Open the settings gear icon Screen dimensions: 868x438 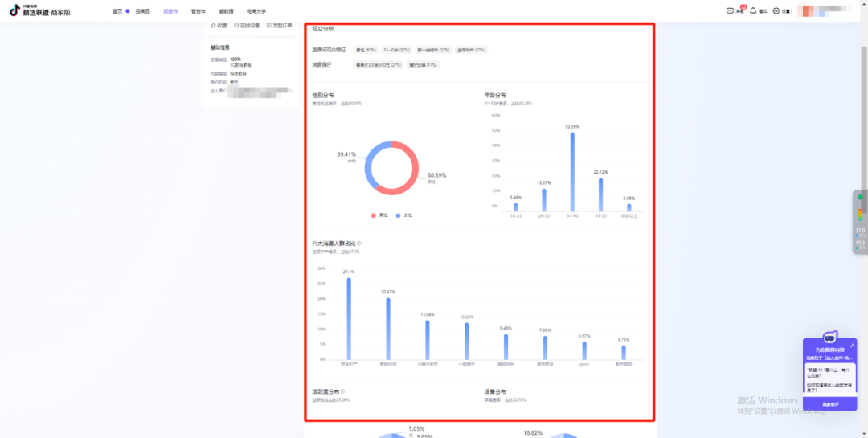(776, 10)
